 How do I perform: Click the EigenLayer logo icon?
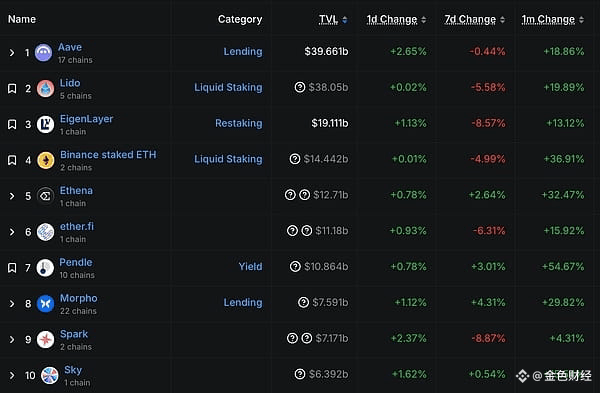45,124
